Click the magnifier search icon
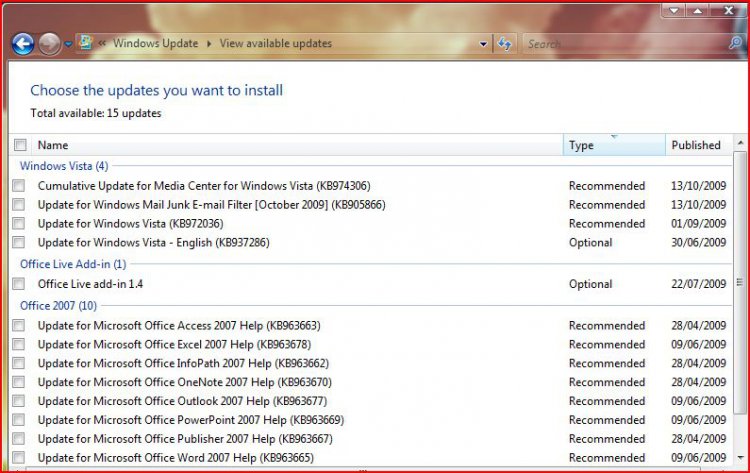Viewport: 750px width, 473px height. [x=735, y=43]
